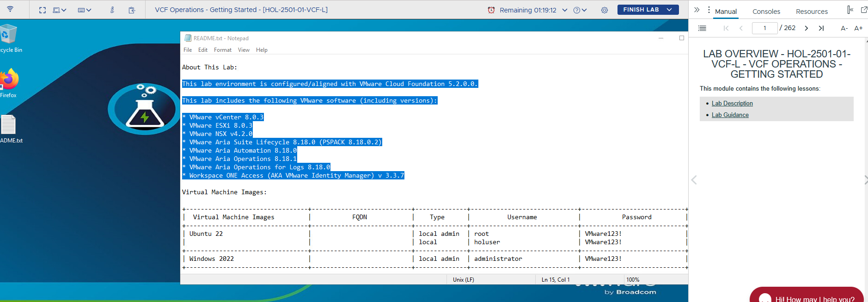The width and height of the screenshot is (868, 302).
Task: Click the alarm clock remaining time icon
Action: click(x=491, y=10)
